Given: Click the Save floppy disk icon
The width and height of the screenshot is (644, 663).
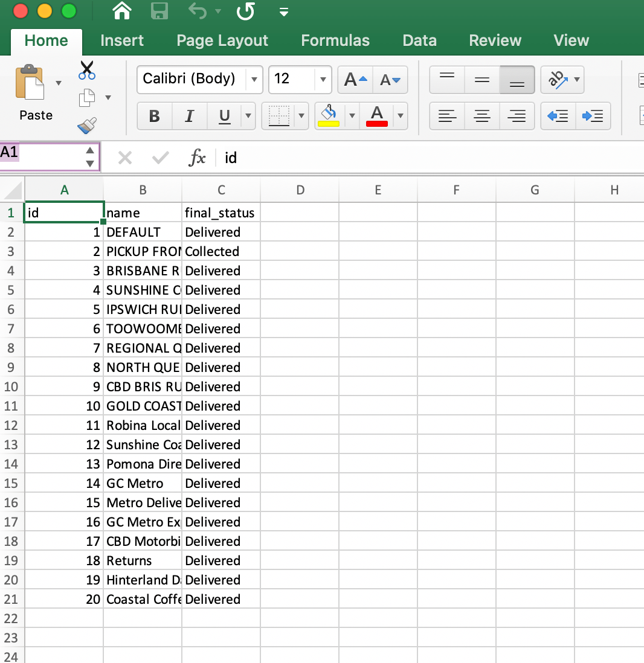Looking at the screenshot, I should tap(159, 11).
